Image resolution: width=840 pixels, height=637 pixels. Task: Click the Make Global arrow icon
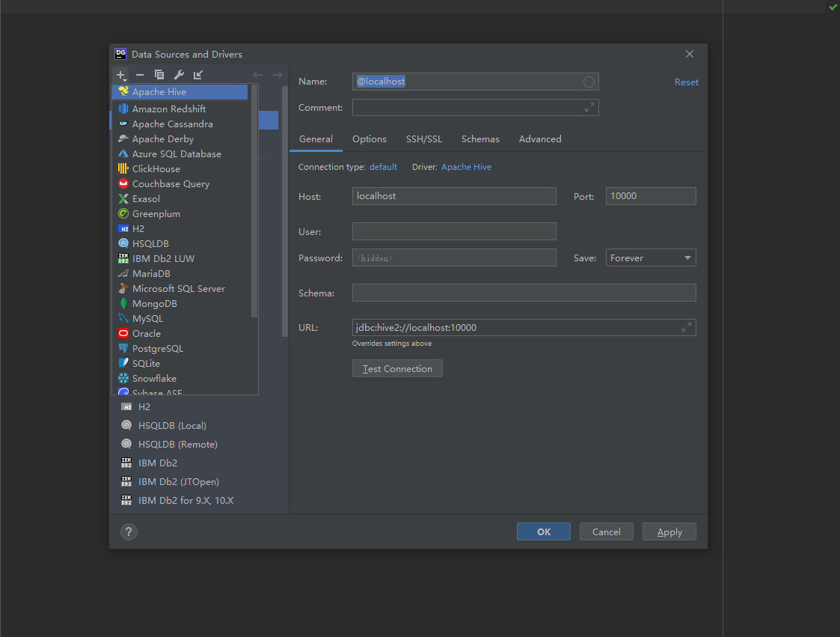198,75
